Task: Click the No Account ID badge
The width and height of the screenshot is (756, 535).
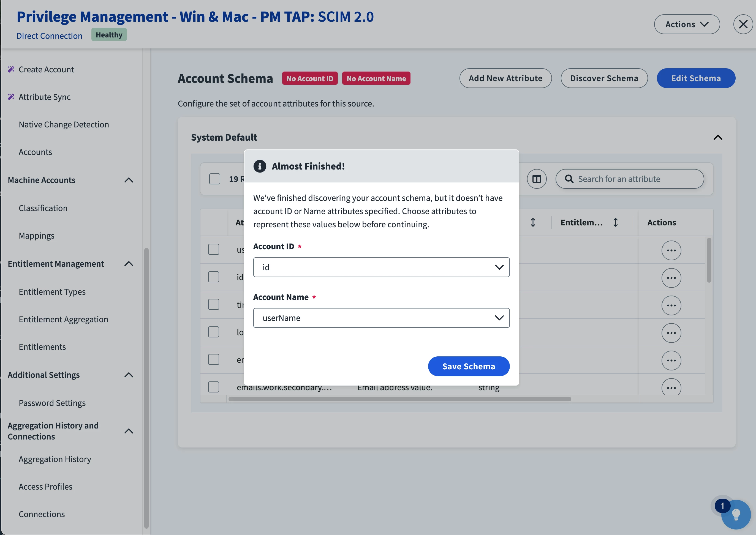Action: tap(310, 78)
